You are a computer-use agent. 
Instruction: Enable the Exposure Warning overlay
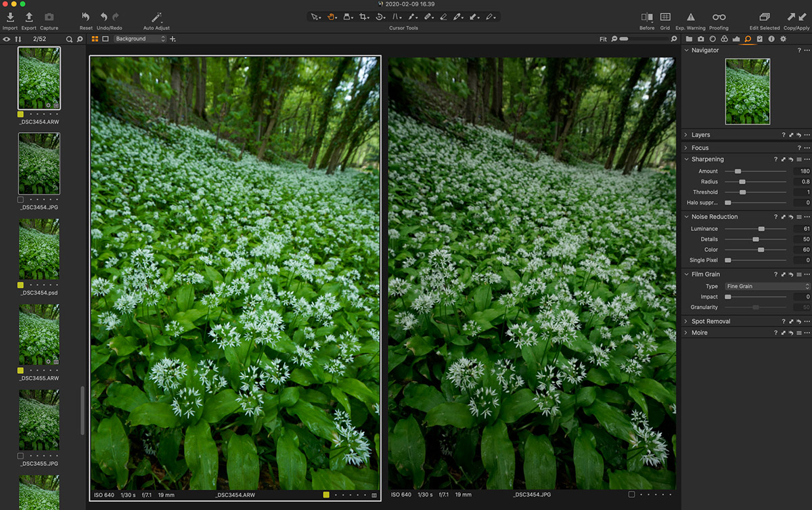click(690, 17)
